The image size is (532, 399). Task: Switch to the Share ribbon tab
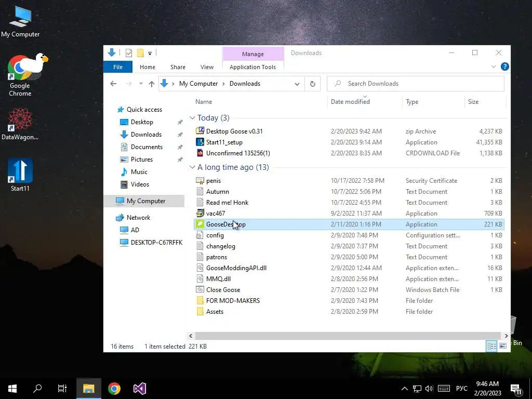[178, 67]
